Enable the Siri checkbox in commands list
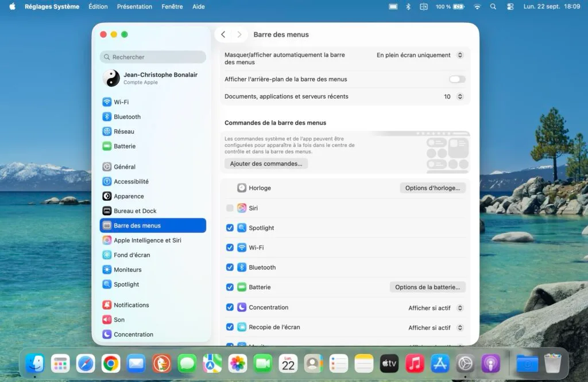Screen dimensions: 588x382 (x=230, y=208)
